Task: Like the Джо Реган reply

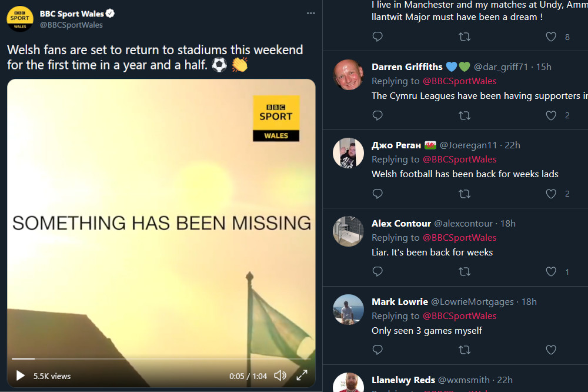Action: point(551,194)
